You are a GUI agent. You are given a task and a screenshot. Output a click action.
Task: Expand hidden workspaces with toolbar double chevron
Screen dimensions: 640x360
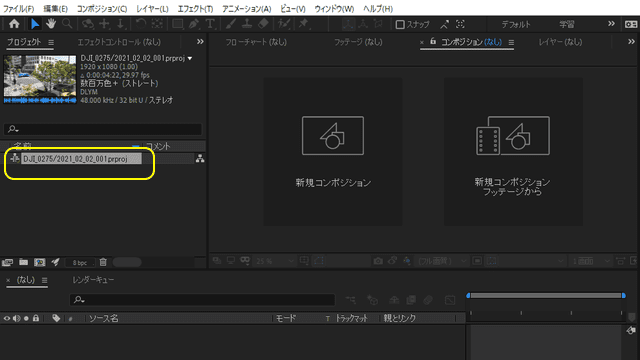[x=611, y=24]
